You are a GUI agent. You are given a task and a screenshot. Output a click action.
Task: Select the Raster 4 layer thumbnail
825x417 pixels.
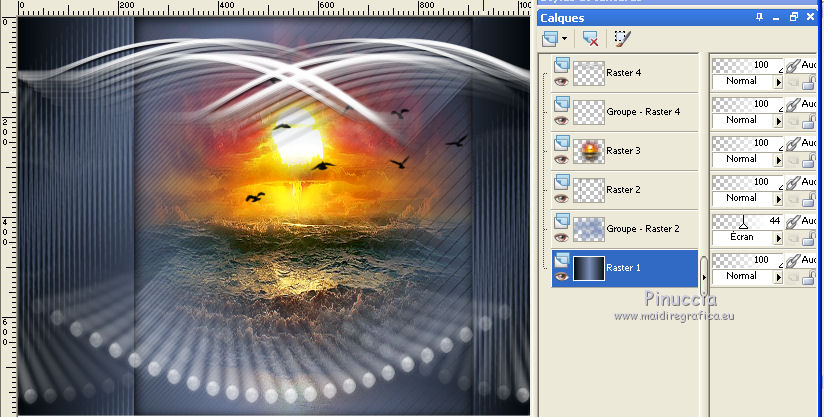coord(589,73)
